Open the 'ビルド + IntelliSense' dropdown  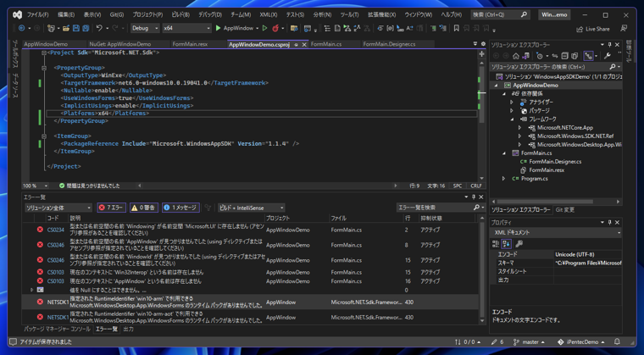(251, 208)
